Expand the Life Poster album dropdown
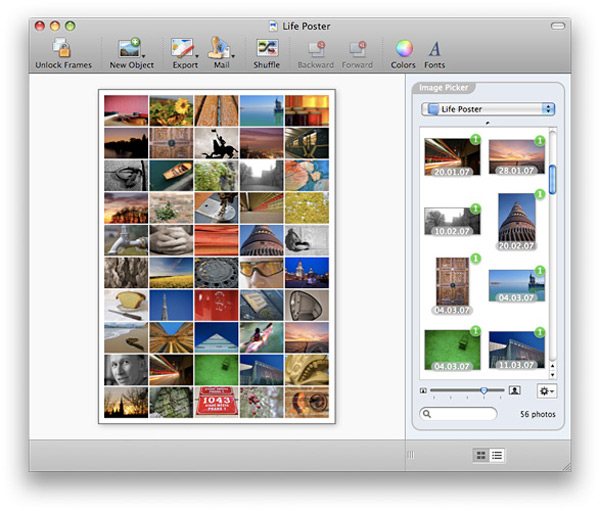 [x=487, y=109]
